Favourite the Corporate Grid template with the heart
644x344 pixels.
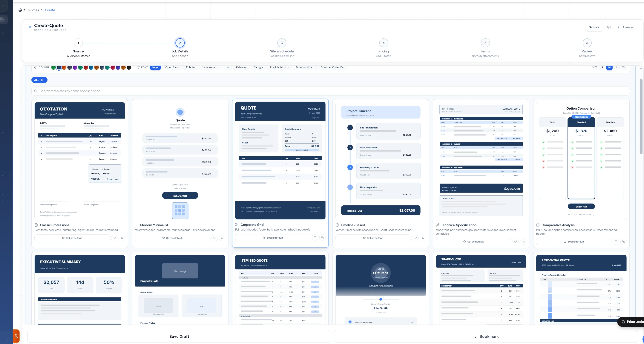point(315,237)
